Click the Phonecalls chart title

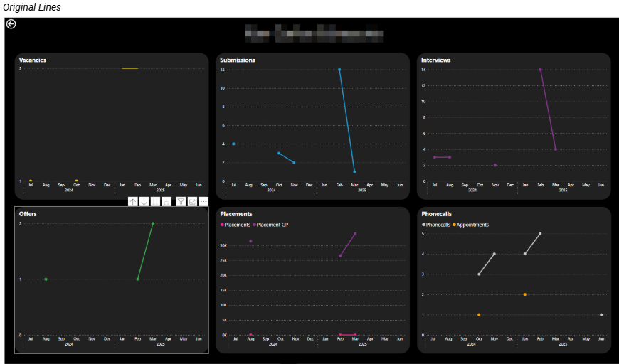click(x=437, y=214)
